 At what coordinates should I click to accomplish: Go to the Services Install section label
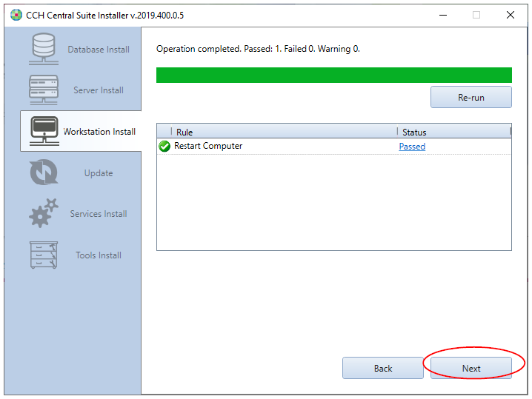99,214
